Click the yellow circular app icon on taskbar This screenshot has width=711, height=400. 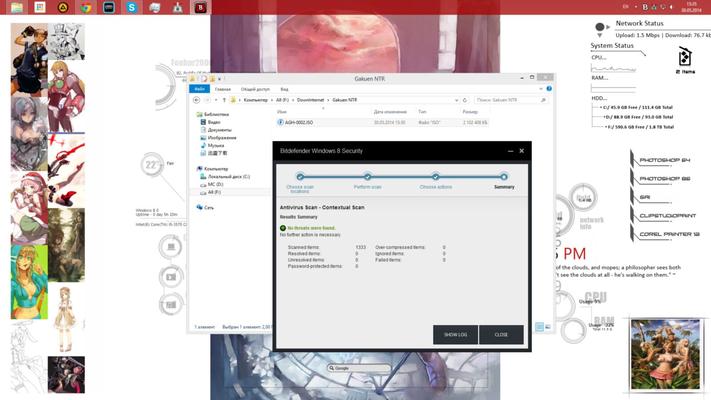tap(63, 7)
